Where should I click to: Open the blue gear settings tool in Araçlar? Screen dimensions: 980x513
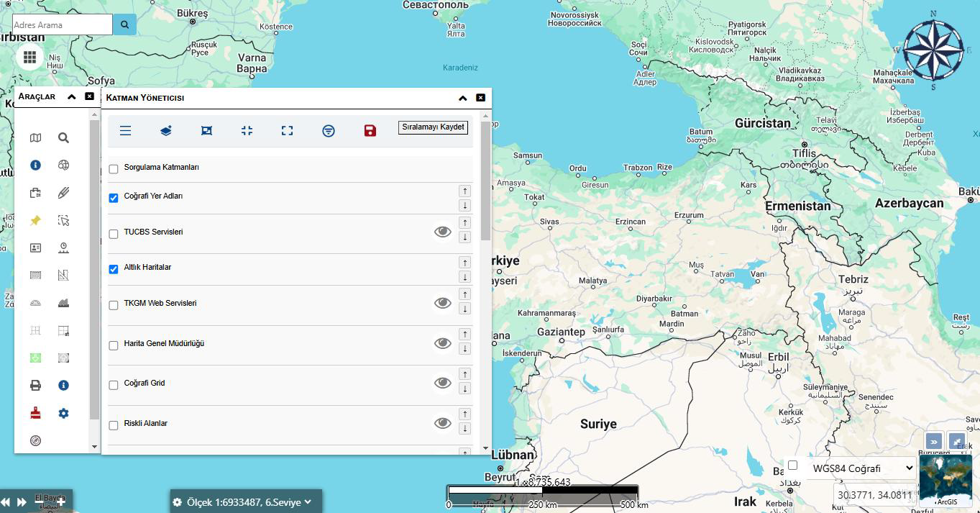click(x=63, y=413)
